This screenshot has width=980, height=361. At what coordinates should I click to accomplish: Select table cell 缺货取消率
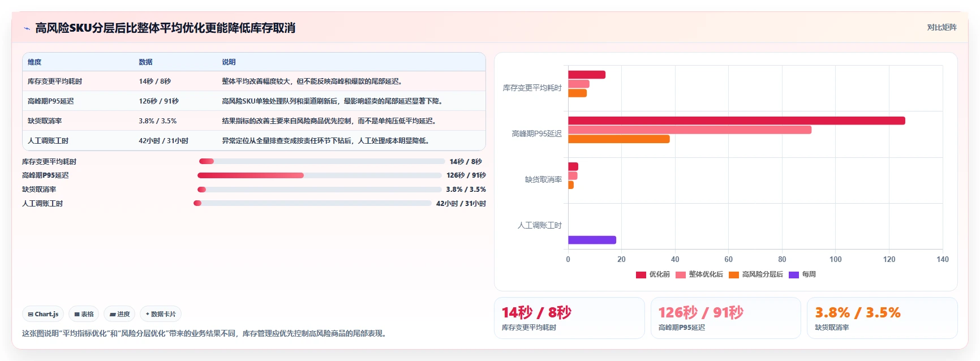(x=45, y=121)
